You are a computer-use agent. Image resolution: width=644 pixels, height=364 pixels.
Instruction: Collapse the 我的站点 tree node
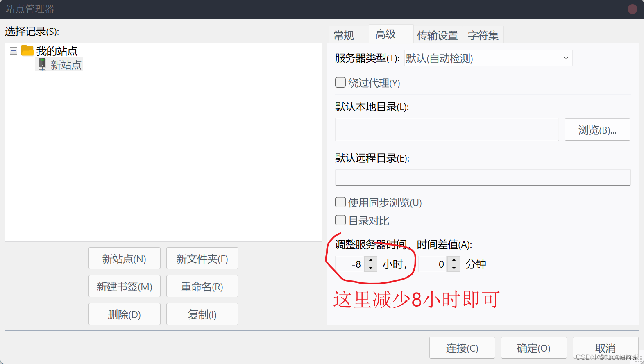14,51
